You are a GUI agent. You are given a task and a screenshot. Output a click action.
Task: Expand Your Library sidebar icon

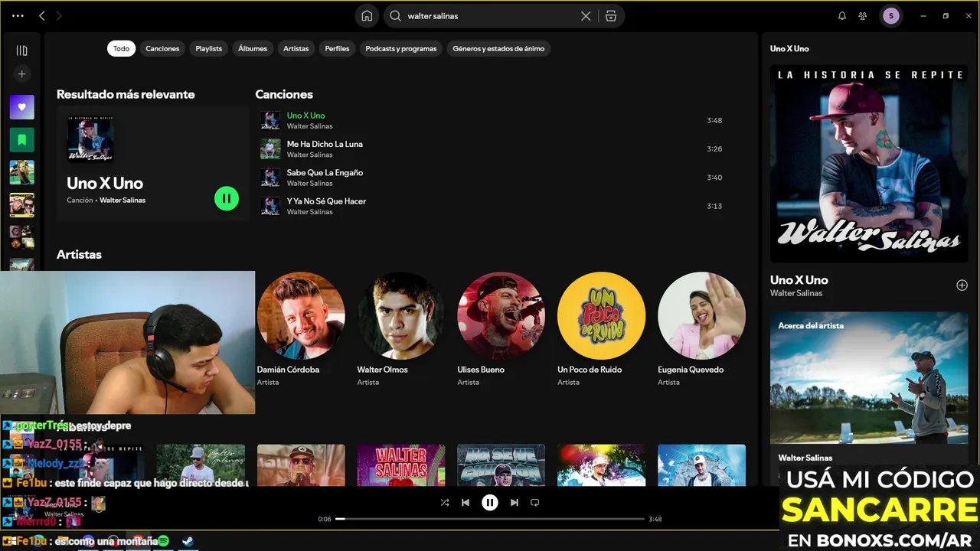pyautogui.click(x=21, y=51)
